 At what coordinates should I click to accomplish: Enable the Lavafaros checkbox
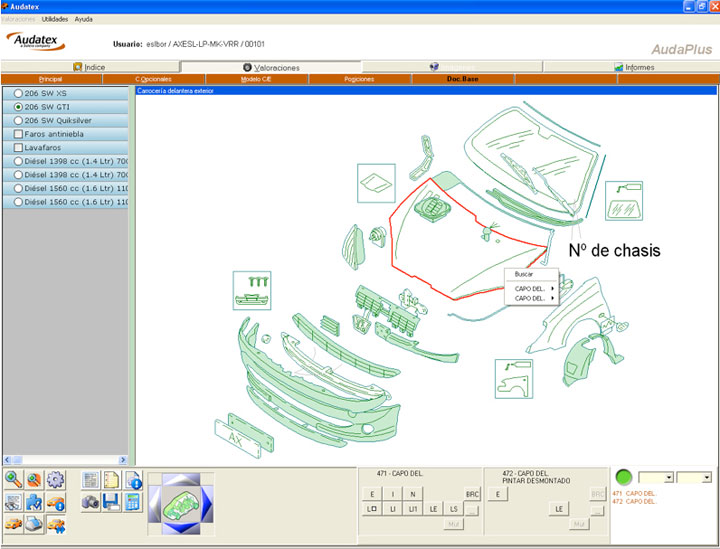(18, 148)
